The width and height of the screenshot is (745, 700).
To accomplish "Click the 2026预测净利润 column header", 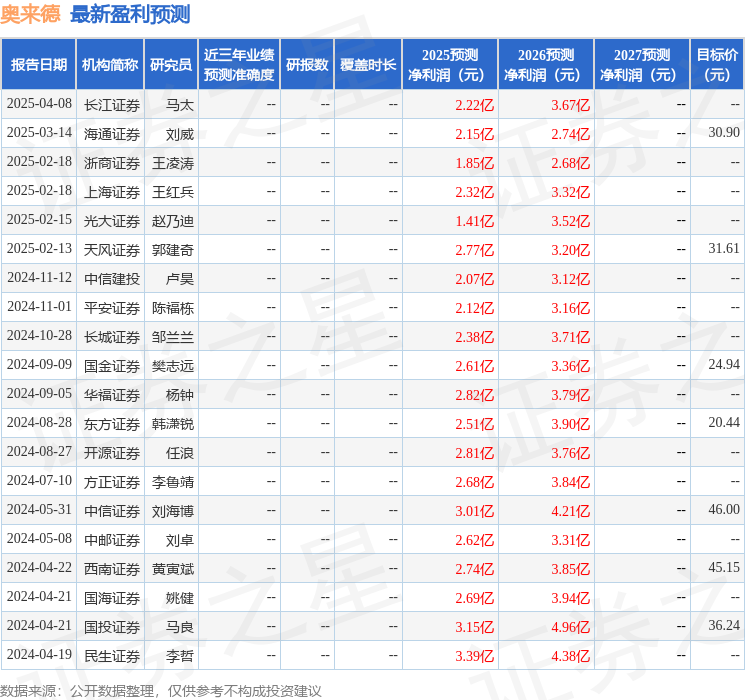I will tap(546, 65).
